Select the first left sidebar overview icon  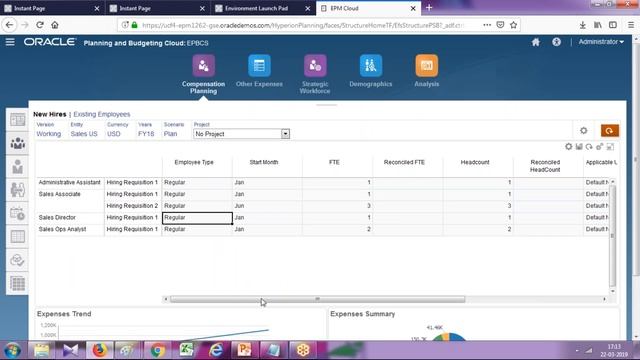click(x=18, y=120)
